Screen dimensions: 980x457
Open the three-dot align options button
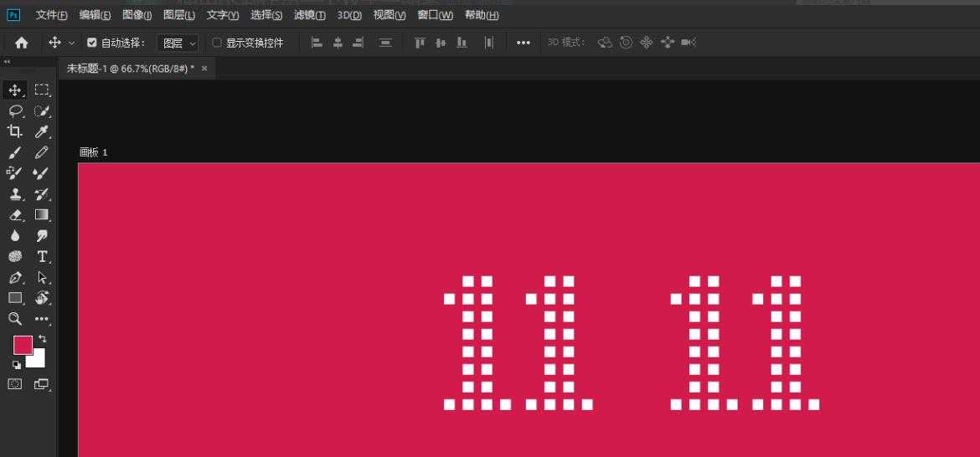524,43
